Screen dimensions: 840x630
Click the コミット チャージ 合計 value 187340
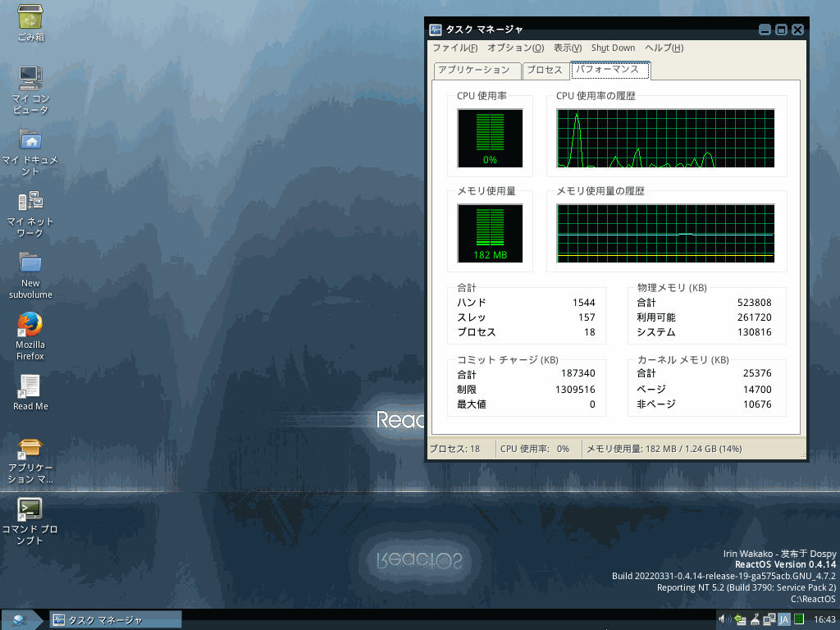coord(578,373)
